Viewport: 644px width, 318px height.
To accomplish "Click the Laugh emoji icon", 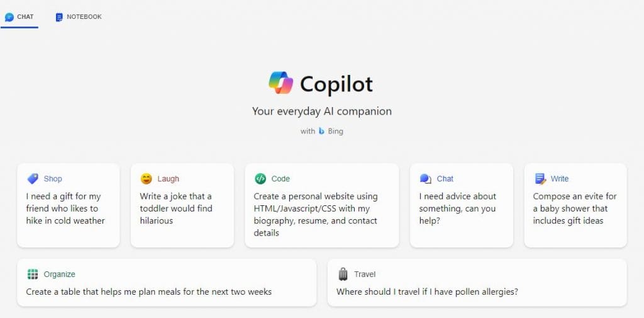I will [x=146, y=179].
